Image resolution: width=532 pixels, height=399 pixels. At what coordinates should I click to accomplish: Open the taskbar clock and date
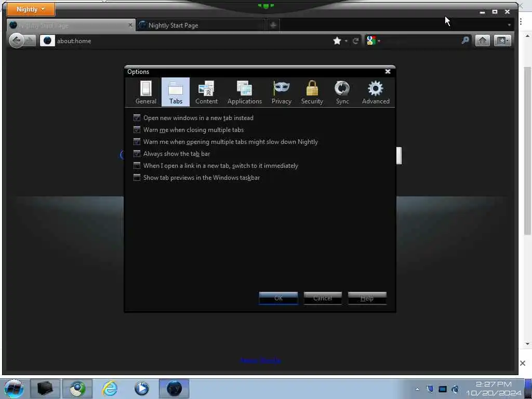click(494, 389)
